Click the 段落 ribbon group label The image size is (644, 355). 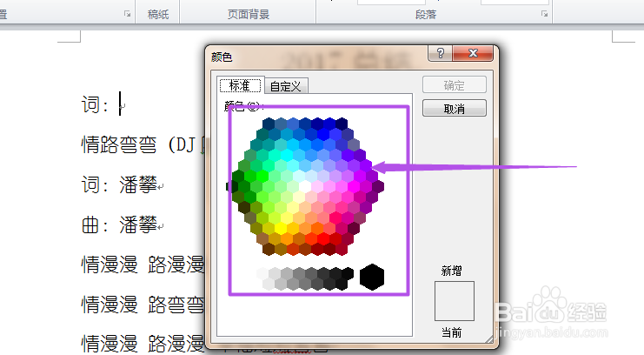click(x=426, y=15)
